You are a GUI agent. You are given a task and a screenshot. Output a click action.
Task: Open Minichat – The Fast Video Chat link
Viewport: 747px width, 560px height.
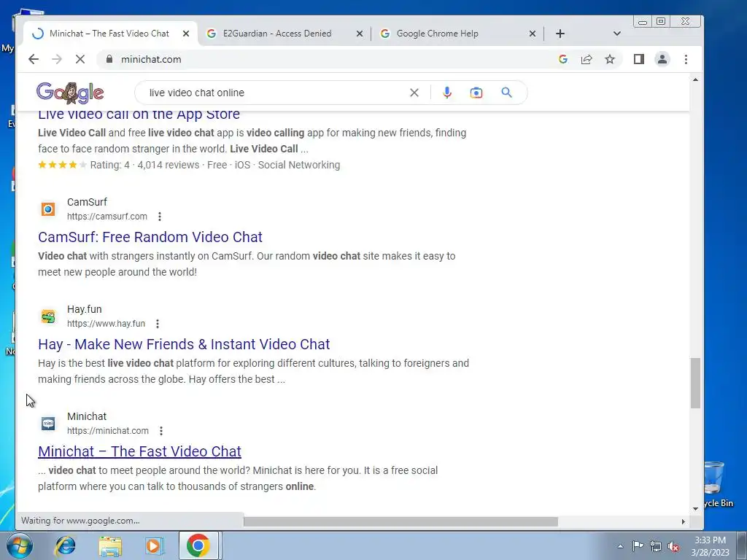139,451
